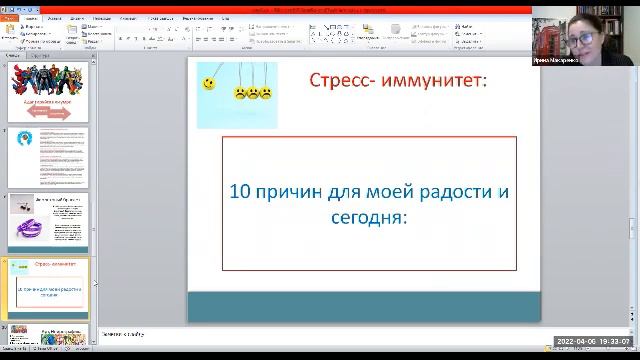Switch to the Структура outline pane tab
The image size is (640, 360).
(x=40, y=56)
